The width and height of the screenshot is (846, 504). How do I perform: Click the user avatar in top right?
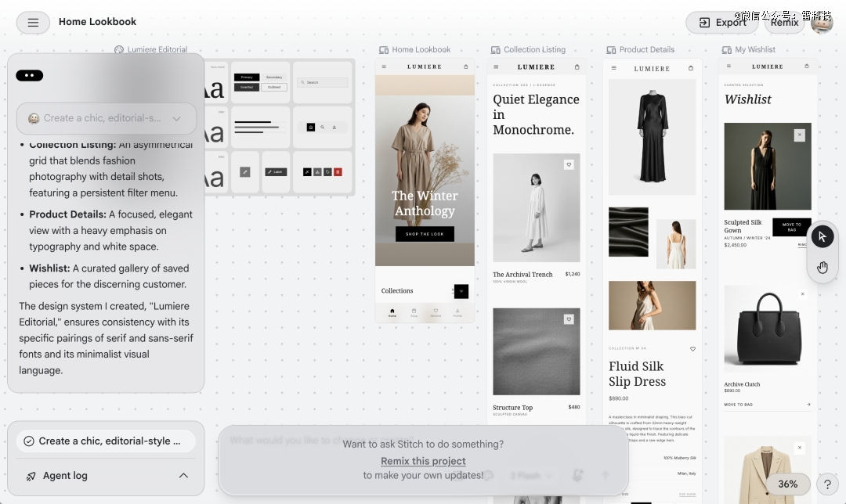pos(822,23)
